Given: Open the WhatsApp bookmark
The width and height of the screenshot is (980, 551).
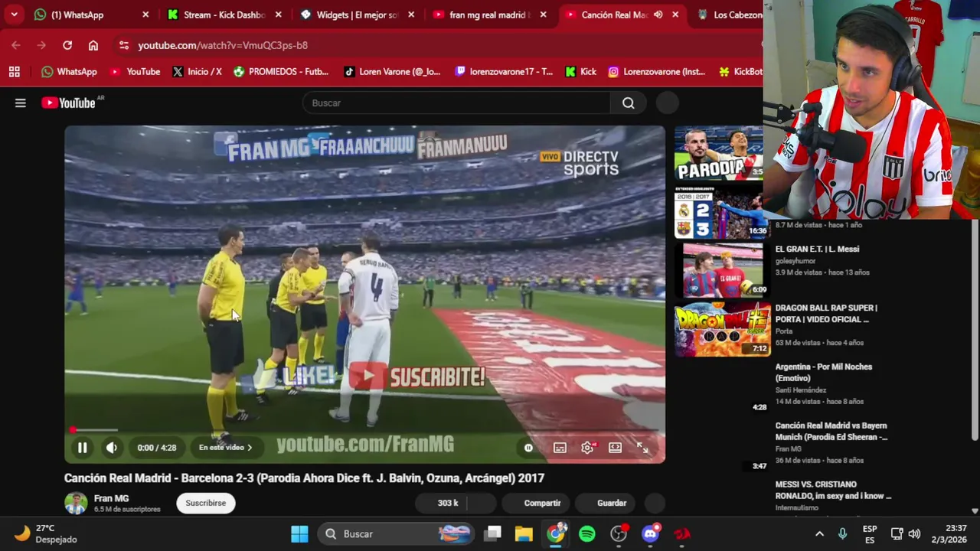Looking at the screenshot, I should 70,71.
